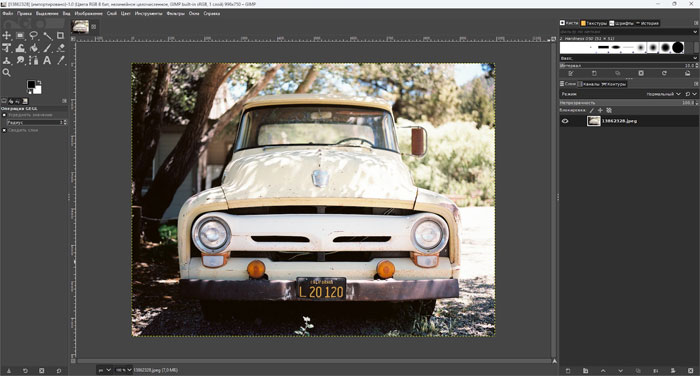Open the Изображение menu
The image size is (700, 376).
88,13
